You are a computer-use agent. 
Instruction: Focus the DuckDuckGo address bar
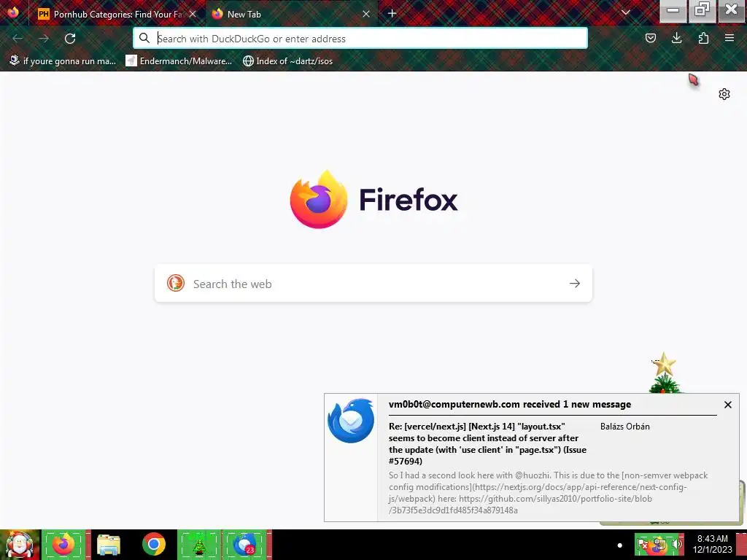point(360,39)
